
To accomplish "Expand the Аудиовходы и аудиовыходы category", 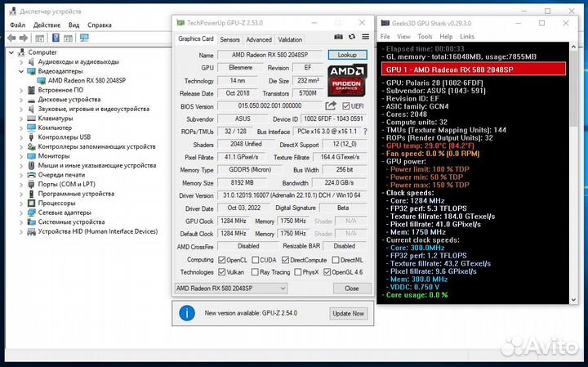I will pyautogui.click(x=21, y=61).
